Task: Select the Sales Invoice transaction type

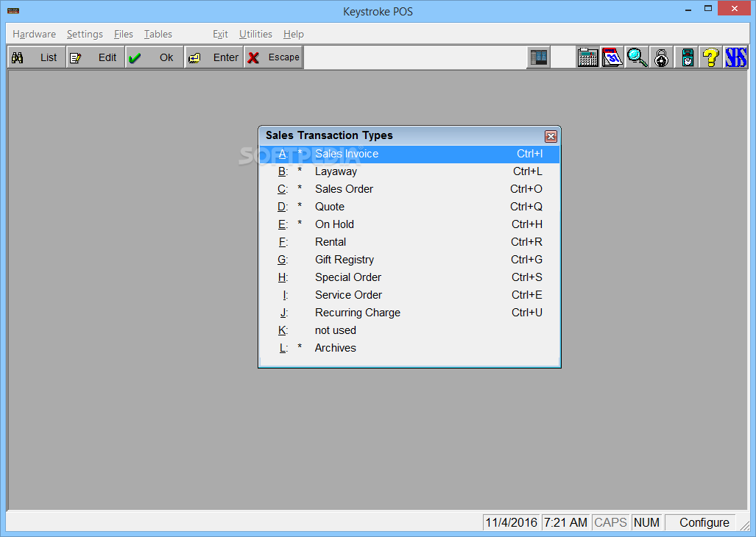Action: tap(409, 154)
